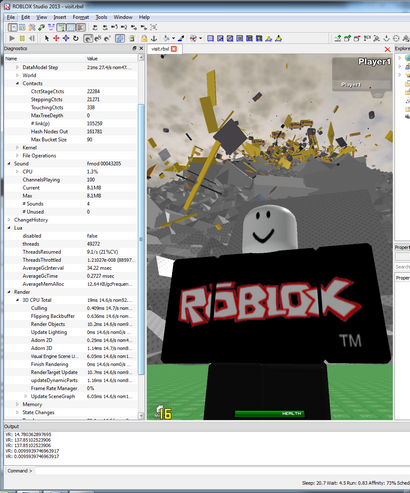Select the fourth blue surface tool icon
This screenshot has height=493, width=410.
[x=239, y=38]
